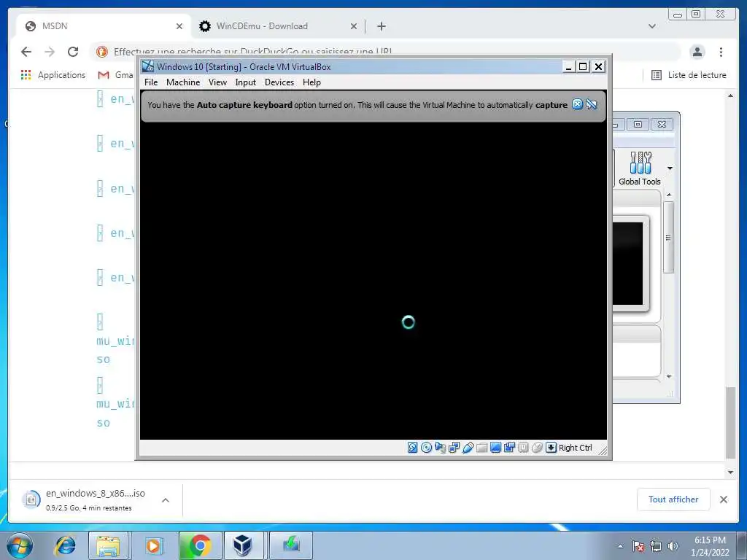Image resolution: width=747 pixels, height=560 pixels.
Task: Close the MSDN tab
Action: [x=179, y=26]
